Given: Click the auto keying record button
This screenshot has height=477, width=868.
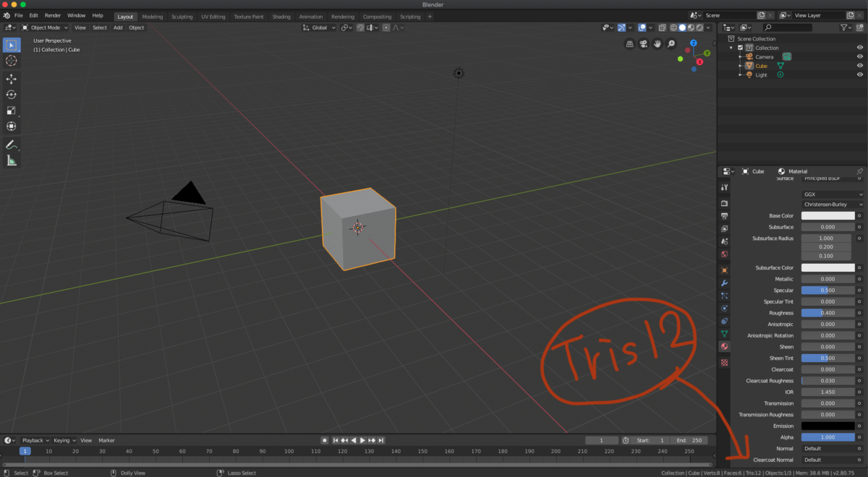Looking at the screenshot, I should tap(325, 440).
